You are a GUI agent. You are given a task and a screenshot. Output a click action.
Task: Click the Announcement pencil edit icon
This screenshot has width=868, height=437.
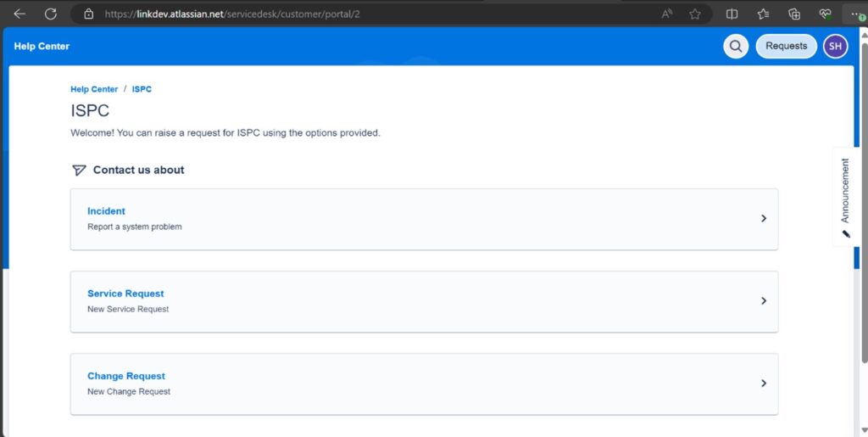[x=846, y=233]
